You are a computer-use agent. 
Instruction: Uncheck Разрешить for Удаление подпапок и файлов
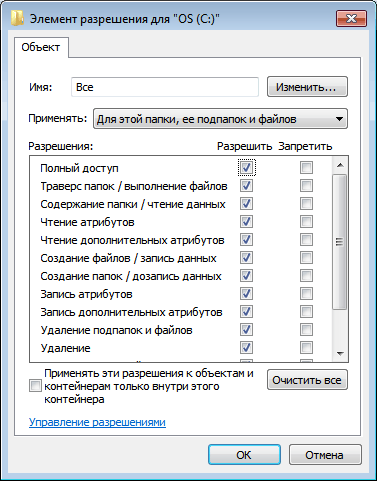[246, 329]
